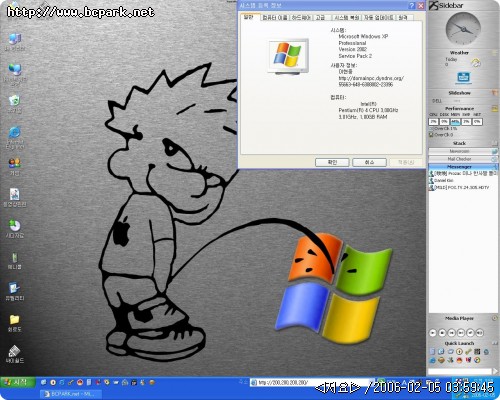Click the round white-orange taskbar quick launch icon
500x400 pixels.
(x=53, y=382)
